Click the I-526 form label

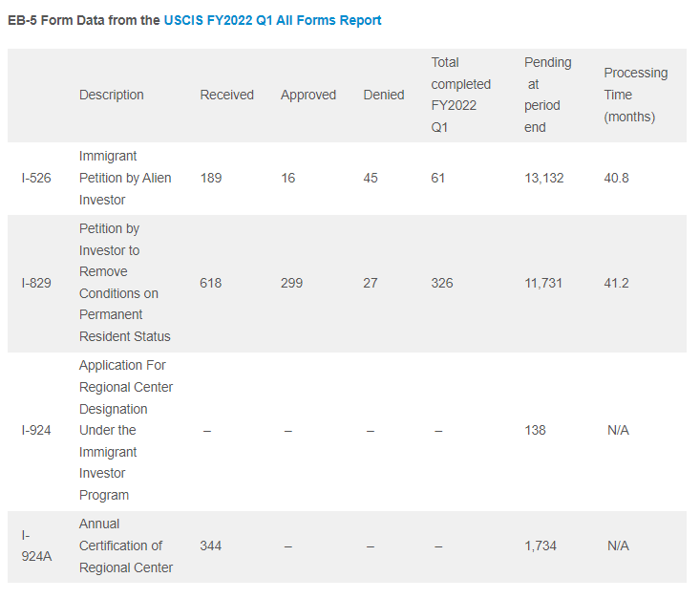click(x=36, y=178)
